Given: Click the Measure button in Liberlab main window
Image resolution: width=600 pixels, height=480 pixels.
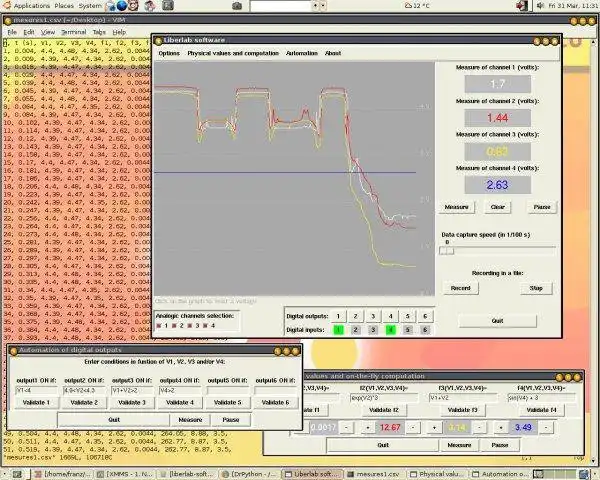Looking at the screenshot, I should (x=457, y=207).
